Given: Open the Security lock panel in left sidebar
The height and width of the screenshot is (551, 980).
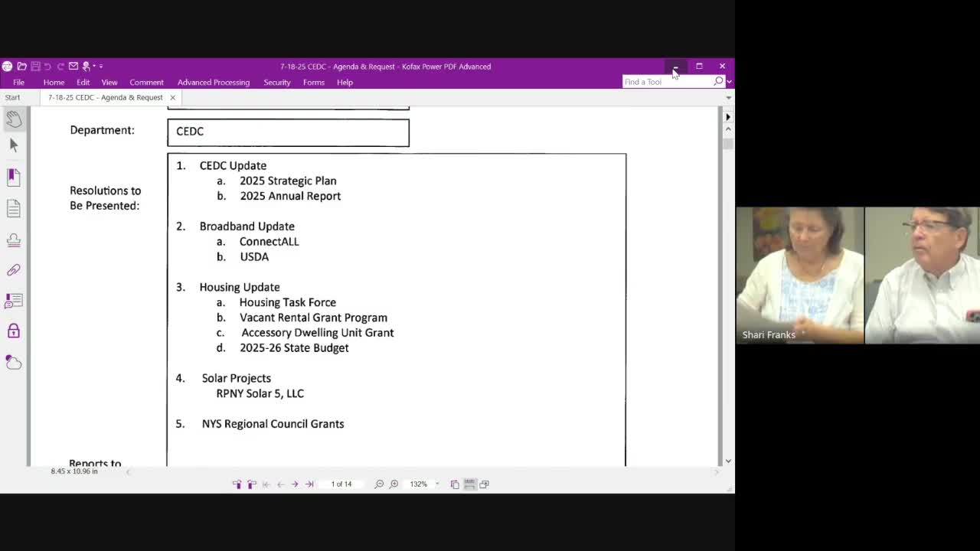Looking at the screenshot, I should (14, 331).
